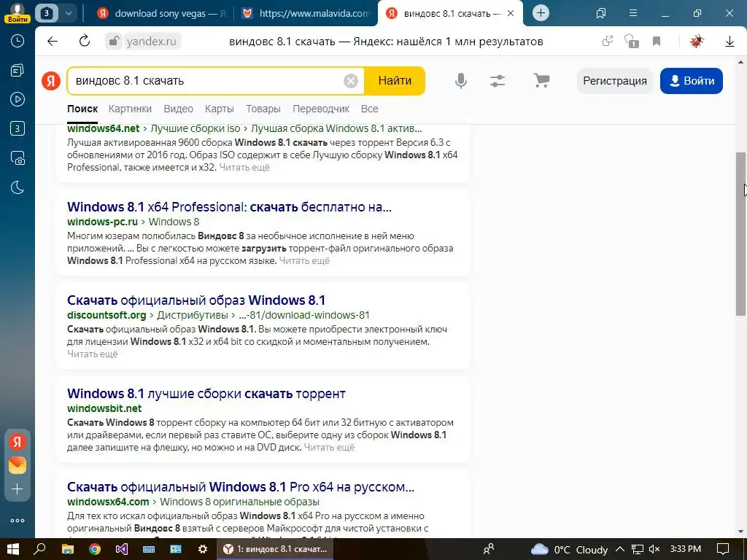Open the shopping cart icon
The height and width of the screenshot is (560, 747).
[x=541, y=80]
